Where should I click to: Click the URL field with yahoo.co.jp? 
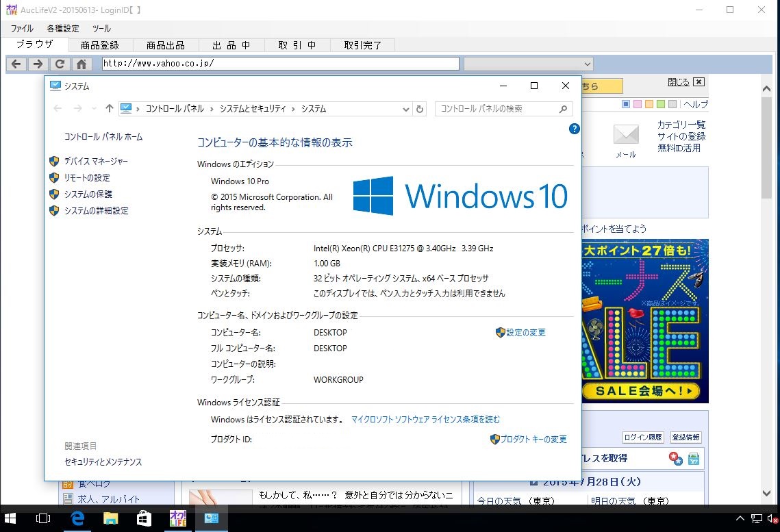(281, 63)
